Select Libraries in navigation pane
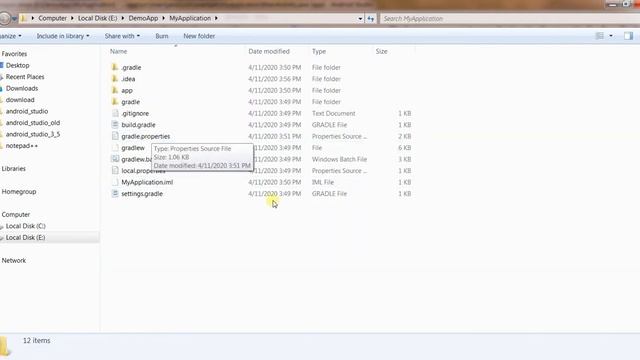This screenshot has height=360, width=640. point(13,169)
